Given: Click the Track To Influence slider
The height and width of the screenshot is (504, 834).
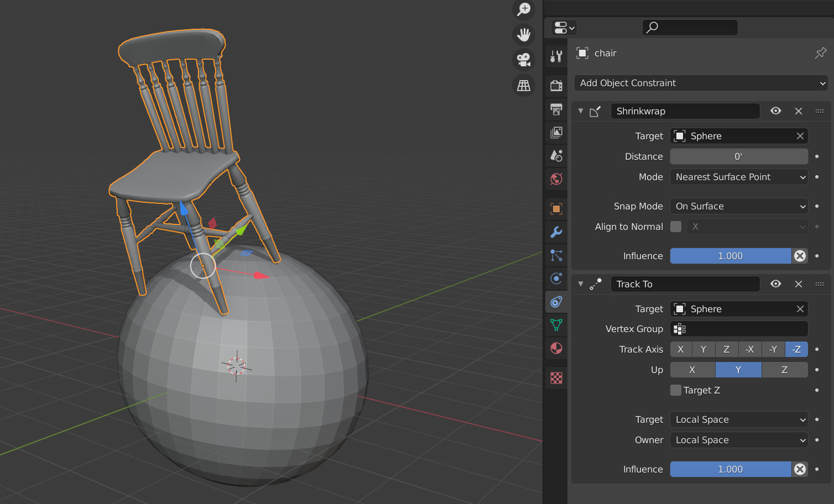Looking at the screenshot, I should [731, 469].
